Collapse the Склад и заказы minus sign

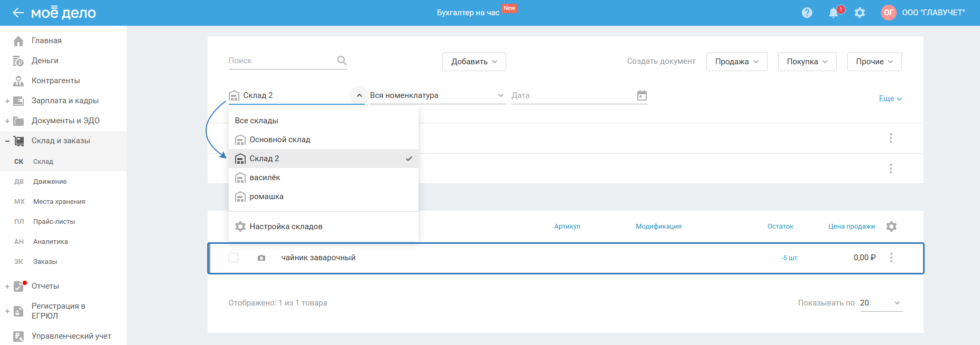7,141
